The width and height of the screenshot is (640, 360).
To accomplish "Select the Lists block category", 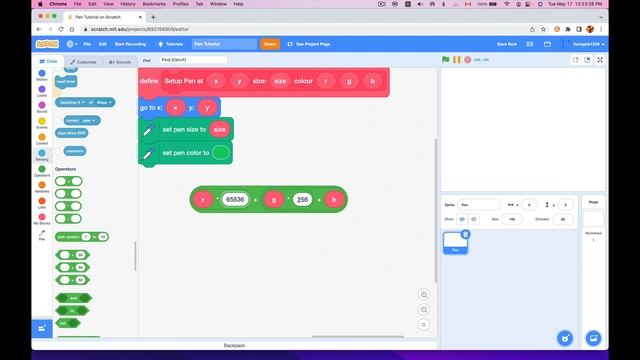I will 42,203.
